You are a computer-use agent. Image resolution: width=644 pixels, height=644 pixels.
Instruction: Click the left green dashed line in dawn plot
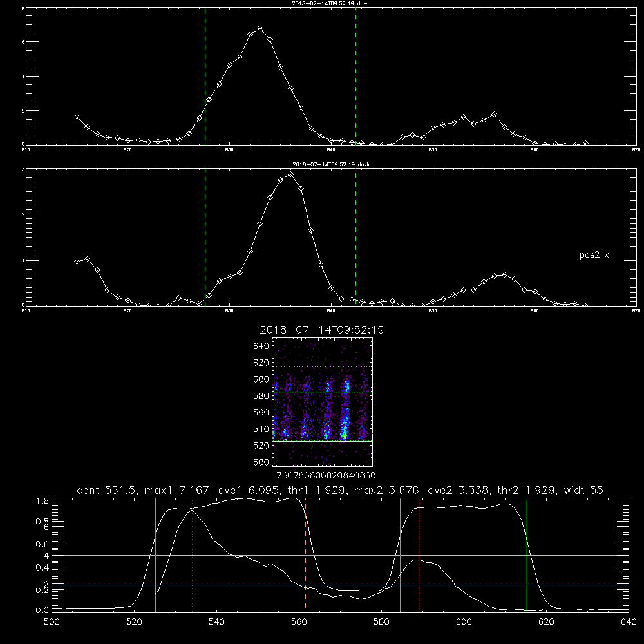click(205, 76)
